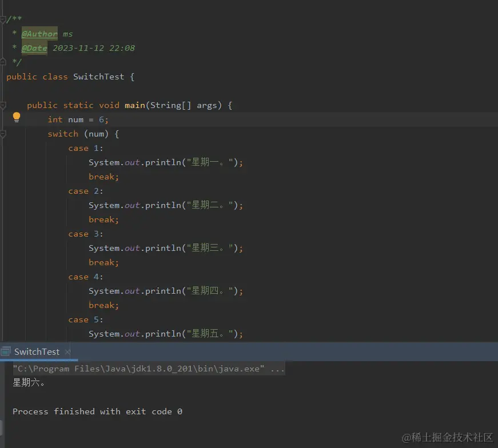Click the break statement under case 2
The width and height of the screenshot is (498, 448).
pyautogui.click(x=103, y=219)
